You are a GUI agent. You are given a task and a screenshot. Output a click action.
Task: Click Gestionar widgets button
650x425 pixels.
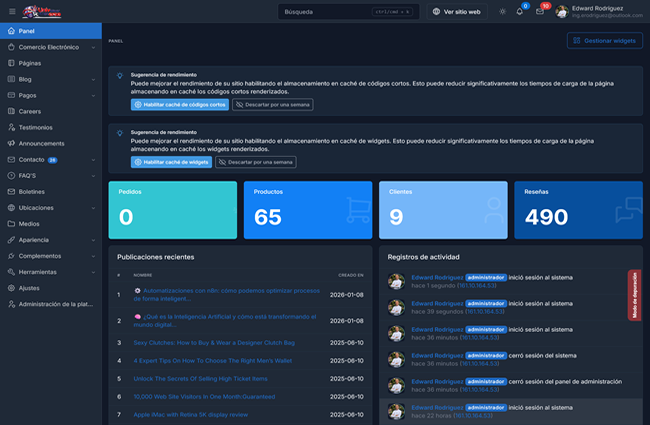(x=604, y=41)
